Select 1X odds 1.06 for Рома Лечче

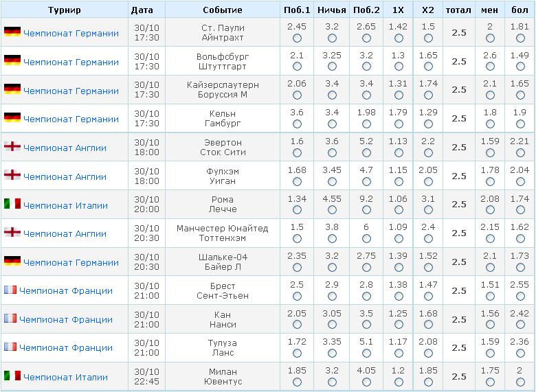pyautogui.click(x=399, y=210)
